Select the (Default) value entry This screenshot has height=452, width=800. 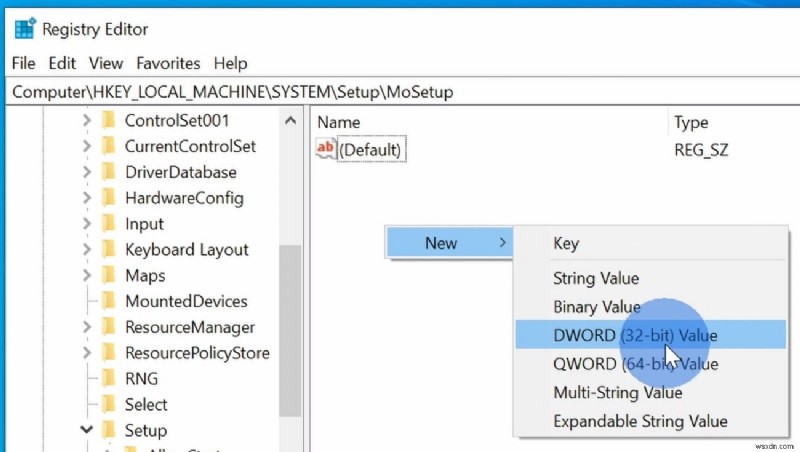[371, 149]
